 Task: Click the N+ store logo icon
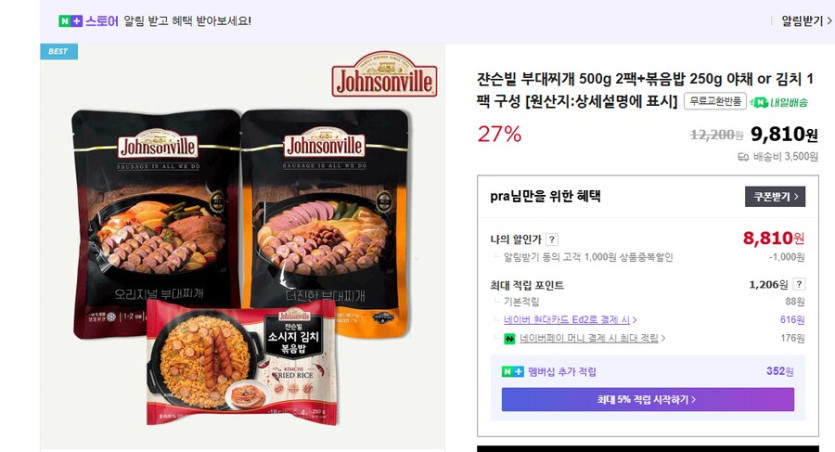point(70,21)
